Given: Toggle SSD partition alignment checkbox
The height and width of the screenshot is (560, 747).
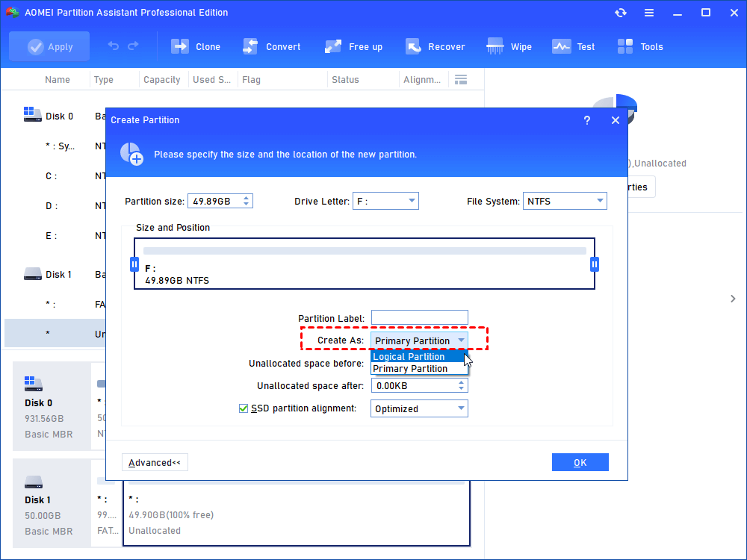Looking at the screenshot, I should pos(244,408).
